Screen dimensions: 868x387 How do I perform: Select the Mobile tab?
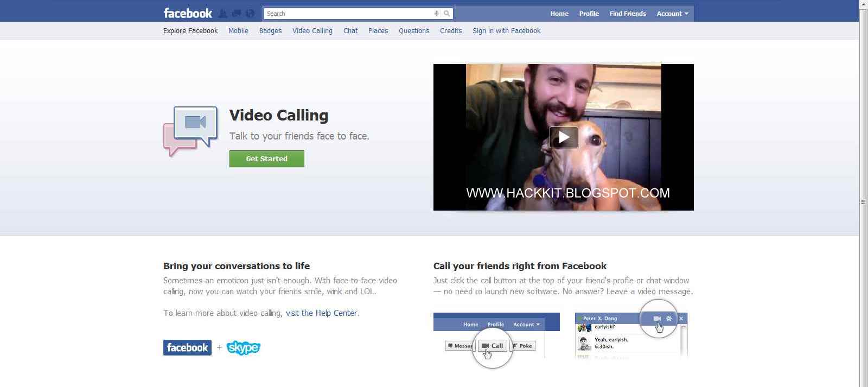pyautogui.click(x=238, y=31)
